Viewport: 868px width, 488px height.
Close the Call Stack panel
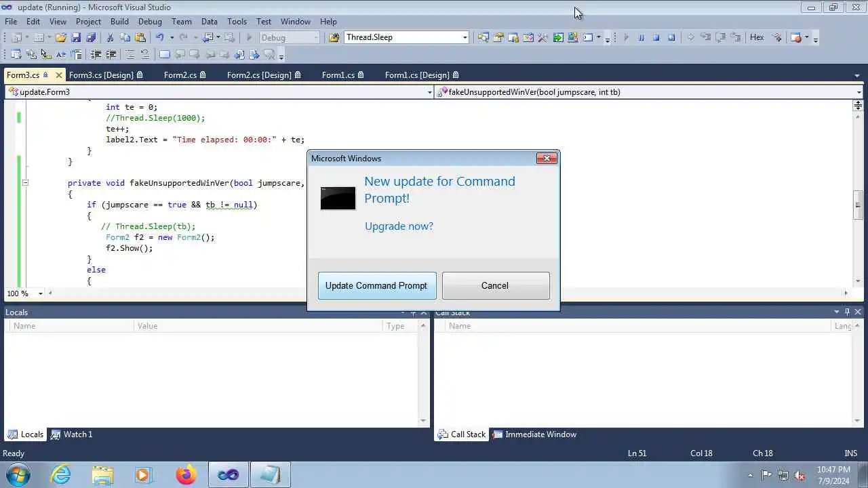click(x=858, y=312)
